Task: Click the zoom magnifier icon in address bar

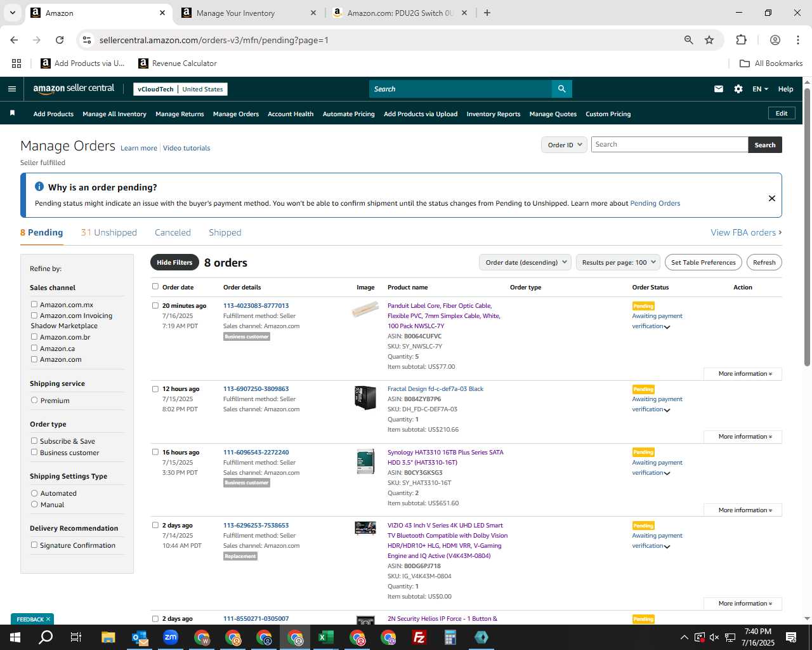Action: (x=688, y=40)
